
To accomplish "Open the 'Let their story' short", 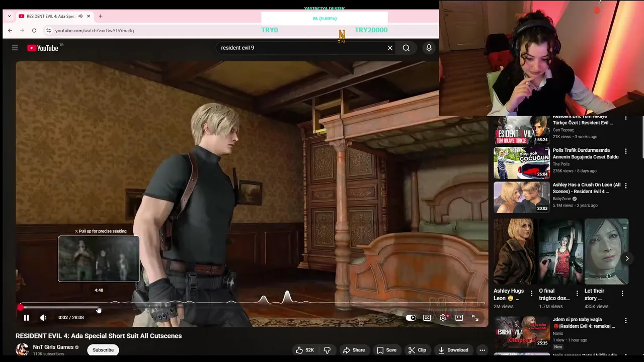I will pos(606,251).
